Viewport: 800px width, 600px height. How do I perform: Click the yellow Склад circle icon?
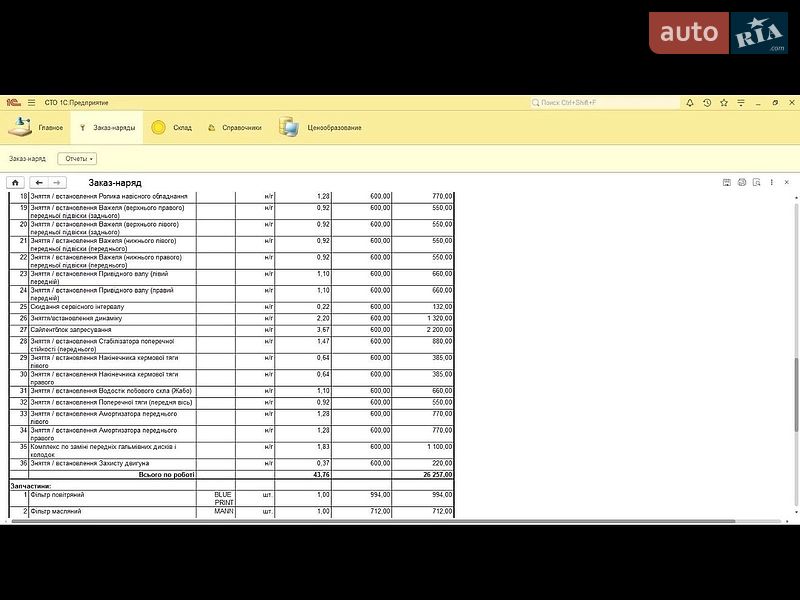[x=158, y=127]
